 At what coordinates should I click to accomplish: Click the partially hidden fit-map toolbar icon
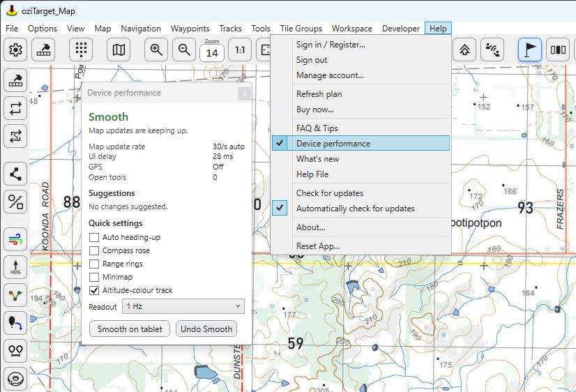pyautogui.click(x=265, y=50)
